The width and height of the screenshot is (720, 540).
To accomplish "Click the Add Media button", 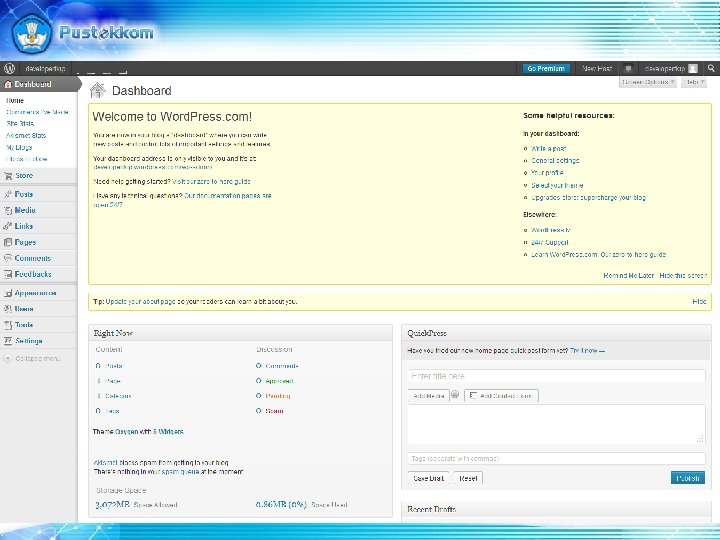I will pyautogui.click(x=428, y=396).
